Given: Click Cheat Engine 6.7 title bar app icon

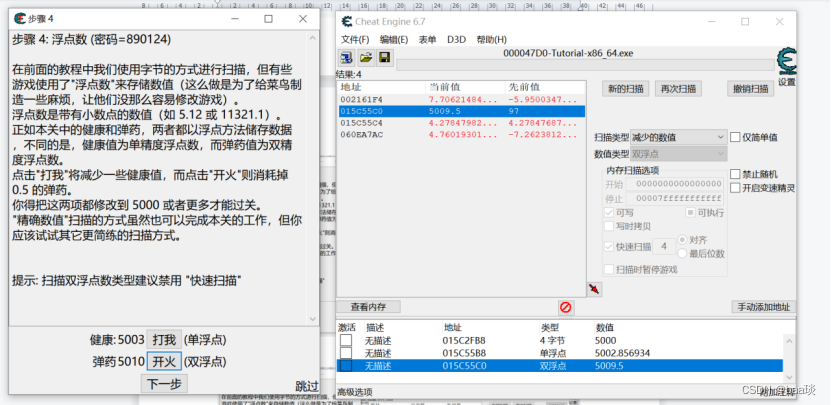Looking at the screenshot, I should (347, 22).
